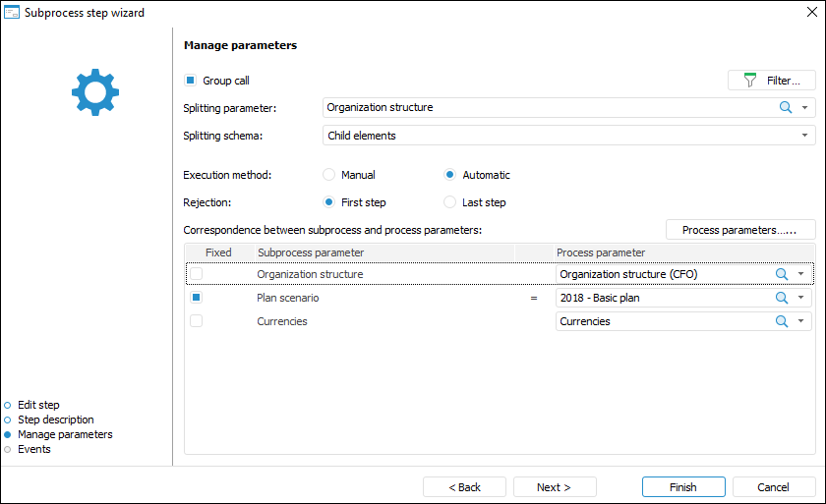Uncheck Fixed for Plan scenario
826x504 pixels.
197,298
